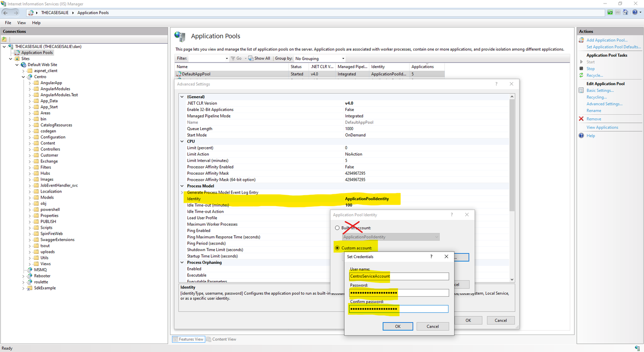Click the Default Web Site globe icon

(24, 65)
